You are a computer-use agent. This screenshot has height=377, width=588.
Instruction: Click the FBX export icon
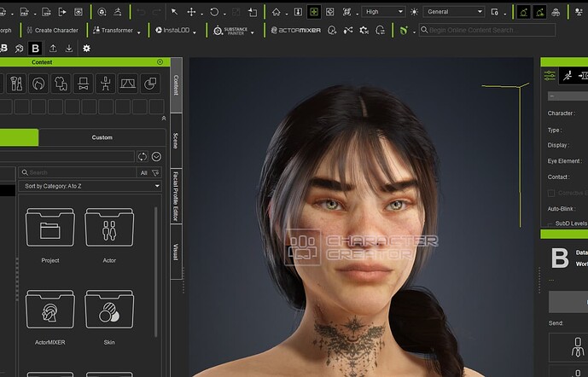pyautogui.click(x=25, y=12)
